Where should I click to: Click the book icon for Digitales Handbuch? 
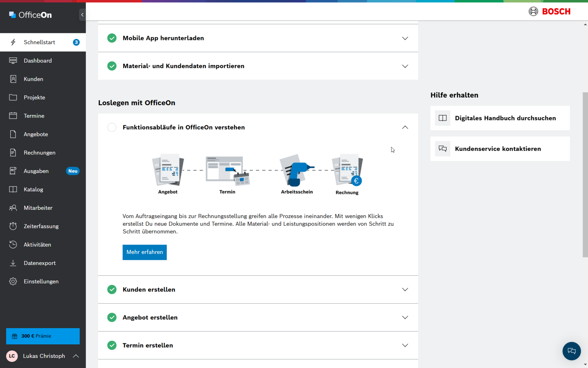click(443, 118)
